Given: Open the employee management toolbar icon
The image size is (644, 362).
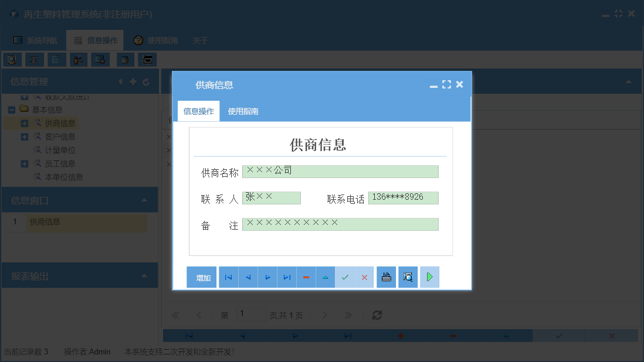Looking at the screenshot, I should click(x=78, y=59).
